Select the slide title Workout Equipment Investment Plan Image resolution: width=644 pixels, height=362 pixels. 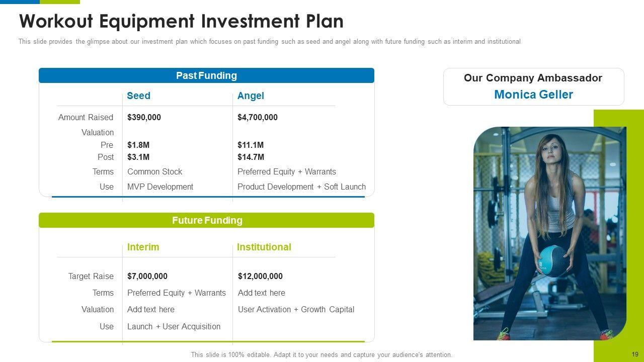(181, 22)
